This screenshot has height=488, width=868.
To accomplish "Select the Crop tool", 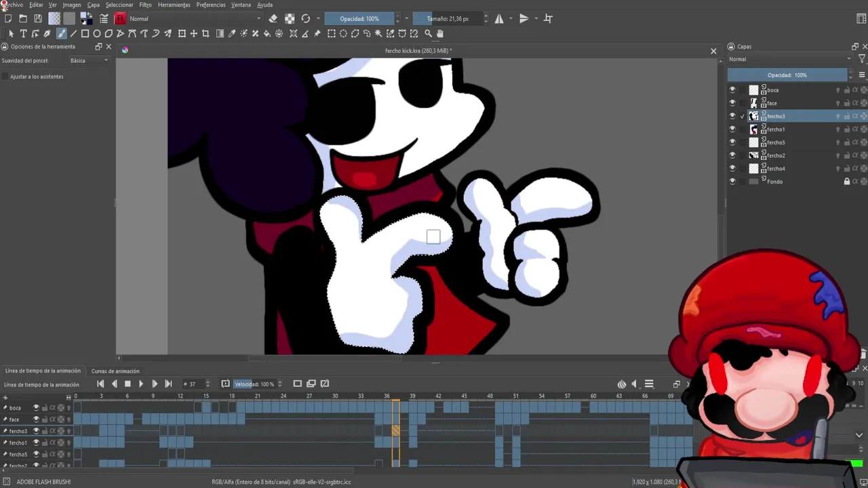I will [x=206, y=33].
